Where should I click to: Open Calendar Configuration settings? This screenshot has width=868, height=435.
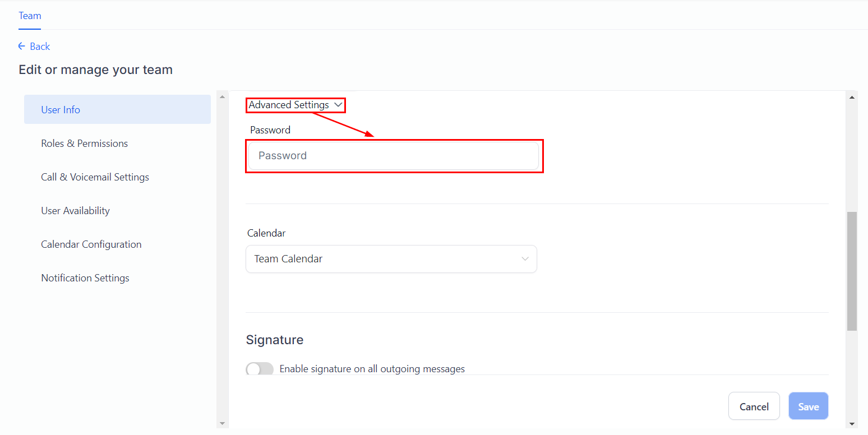(91, 244)
